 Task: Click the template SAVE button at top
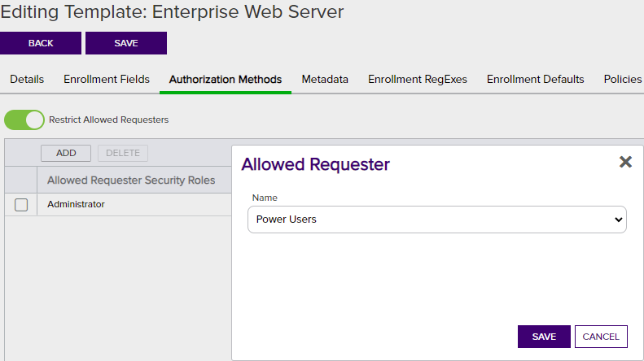[x=126, y=43]
